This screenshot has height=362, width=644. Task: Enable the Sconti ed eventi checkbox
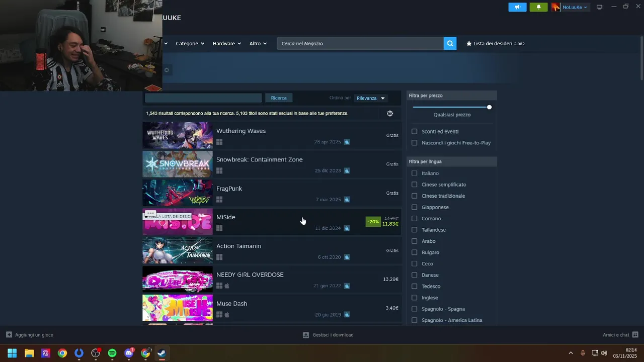point(415,131)
